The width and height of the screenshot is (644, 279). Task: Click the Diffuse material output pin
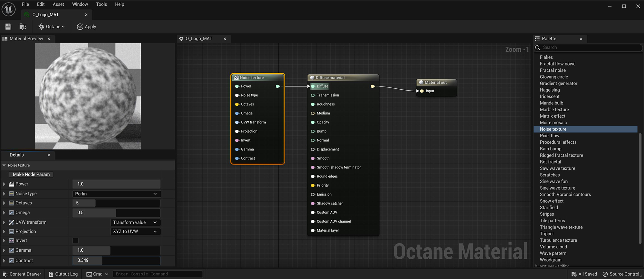tap(373, 86)
